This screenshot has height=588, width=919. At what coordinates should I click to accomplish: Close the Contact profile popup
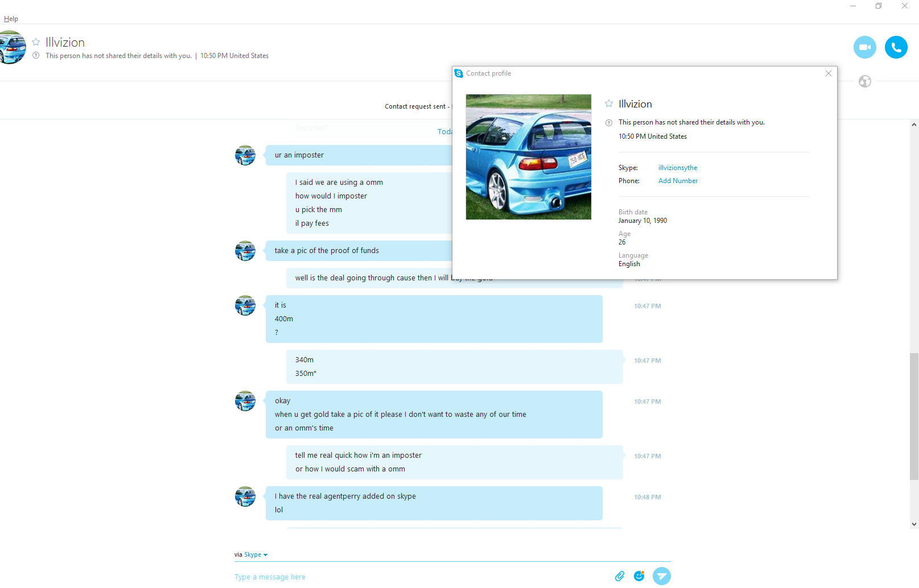point(829,73)
